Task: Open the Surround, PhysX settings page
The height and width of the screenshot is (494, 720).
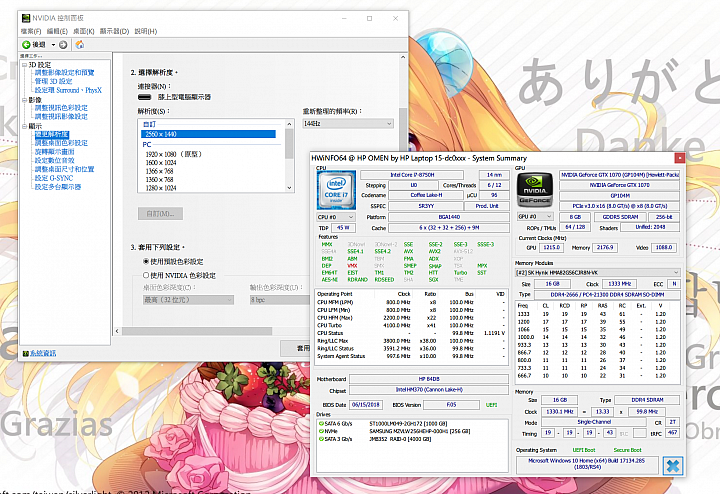Action: [68, 90]
